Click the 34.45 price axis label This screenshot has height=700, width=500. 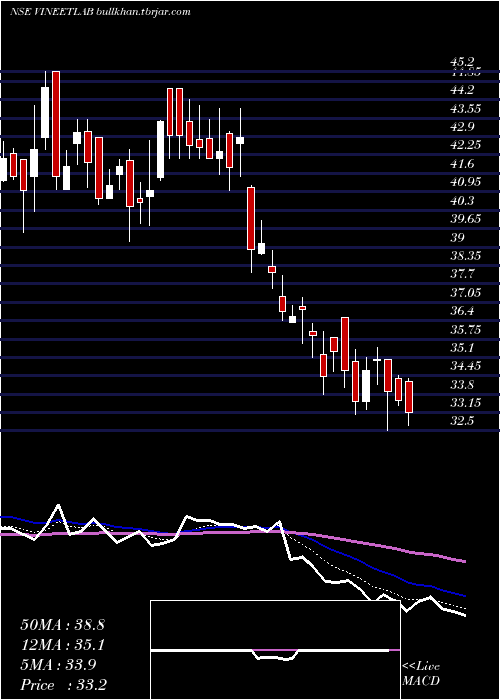pos(465,367)
